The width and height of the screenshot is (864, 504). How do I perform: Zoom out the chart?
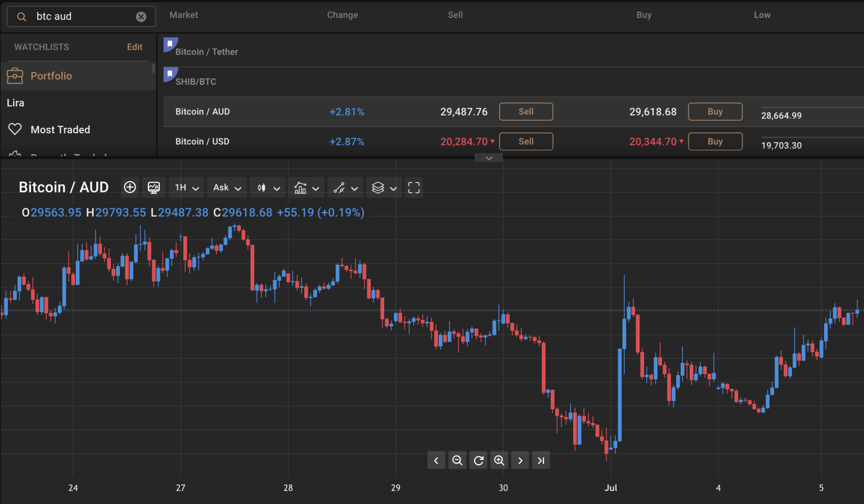click(457, 461)
